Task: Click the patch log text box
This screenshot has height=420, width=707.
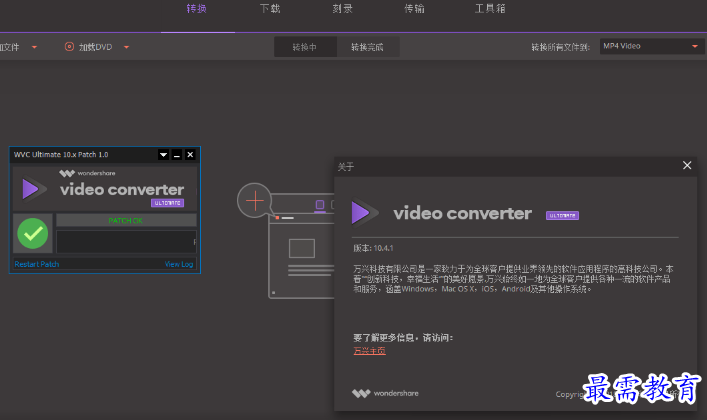Action: click(x=126, y=242)
